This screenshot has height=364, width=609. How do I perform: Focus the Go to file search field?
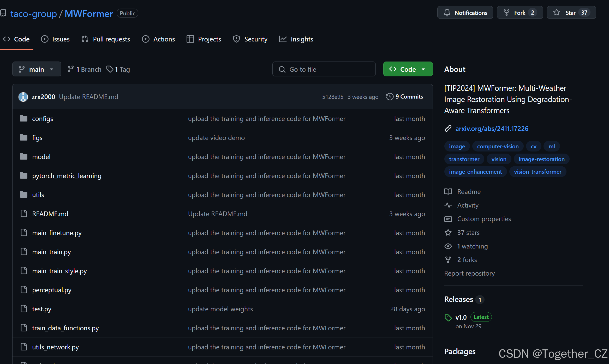point(324,69)
